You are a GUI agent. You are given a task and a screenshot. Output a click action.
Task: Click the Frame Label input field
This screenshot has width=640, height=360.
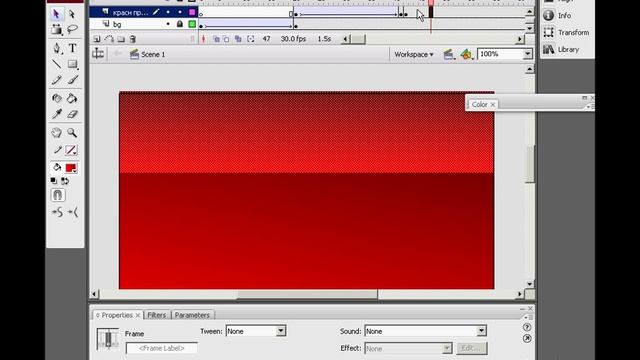pyautogui.click(x=162, y=348)
